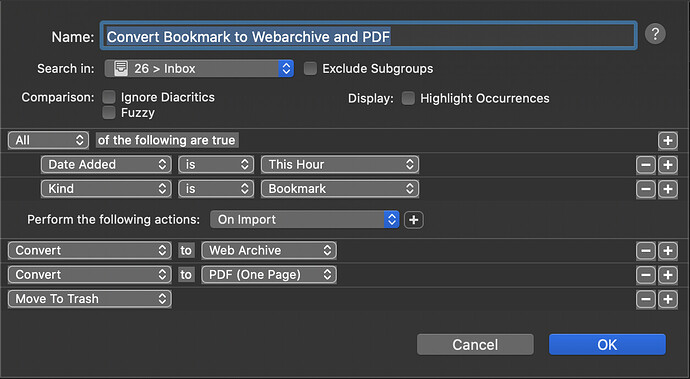Add trigger event beside On Import
The image size is (690, 379).
click(x=414, y=220)
